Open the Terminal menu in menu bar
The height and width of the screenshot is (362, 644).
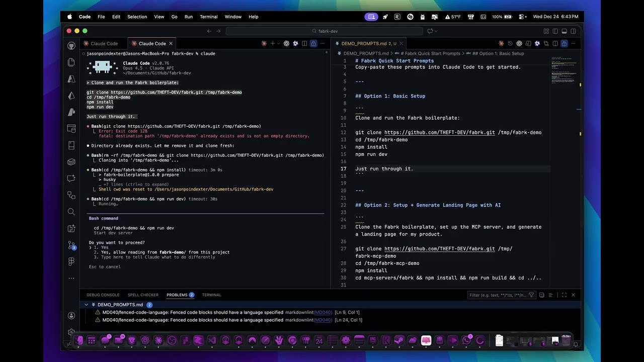point(209,17)
